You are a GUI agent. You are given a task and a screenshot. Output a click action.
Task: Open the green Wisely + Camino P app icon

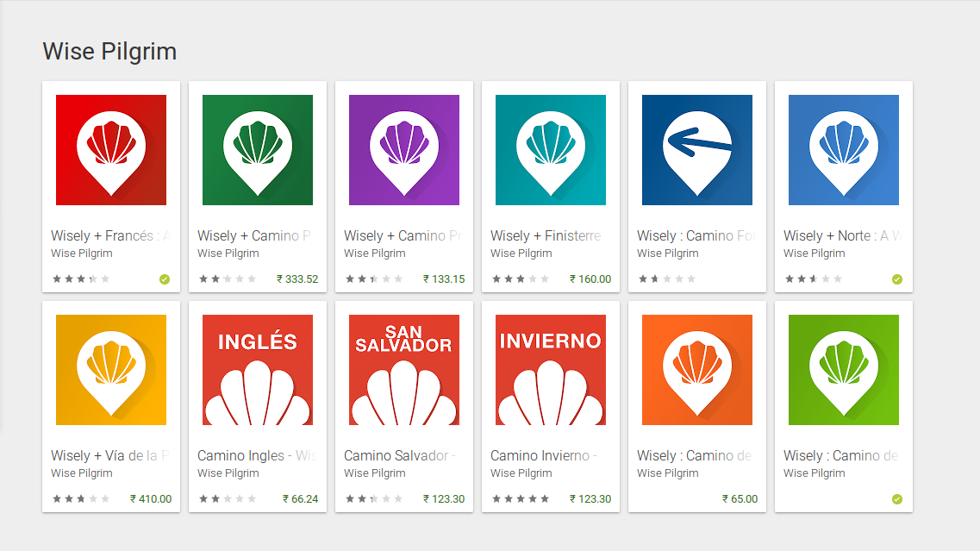pyautogui.click(x=258, y=150)
